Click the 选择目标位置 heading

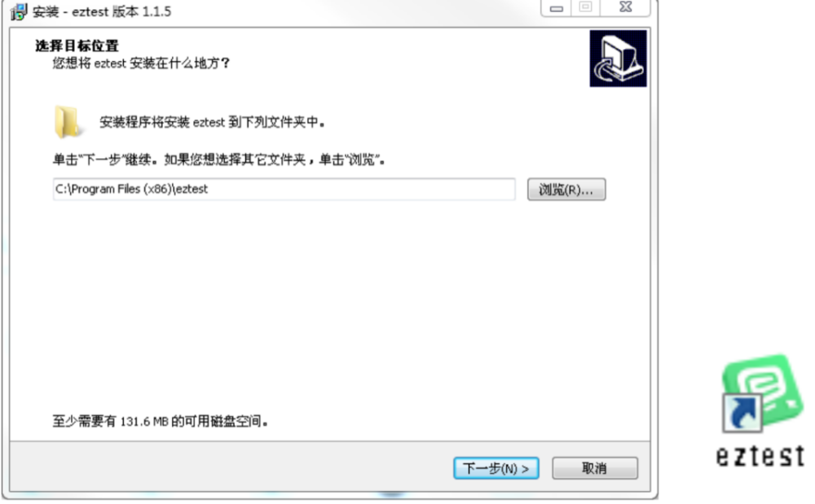tap(77, 46)
